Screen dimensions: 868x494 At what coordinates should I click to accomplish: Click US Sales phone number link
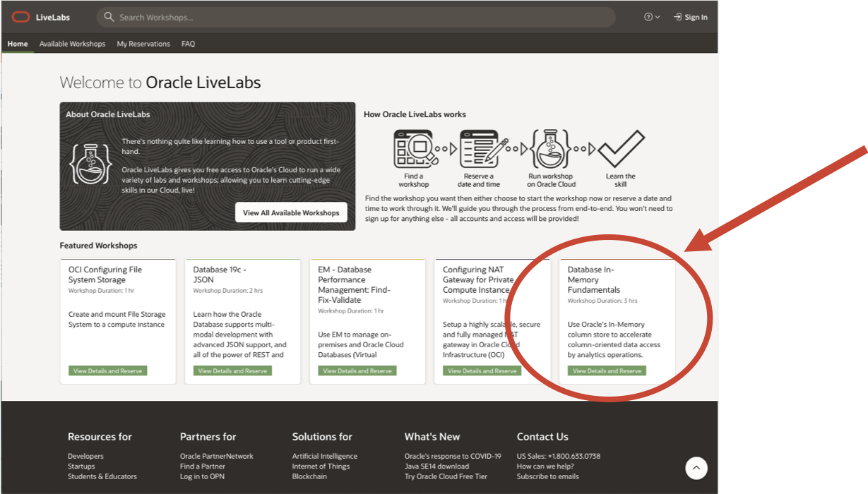tap(558, 456)
